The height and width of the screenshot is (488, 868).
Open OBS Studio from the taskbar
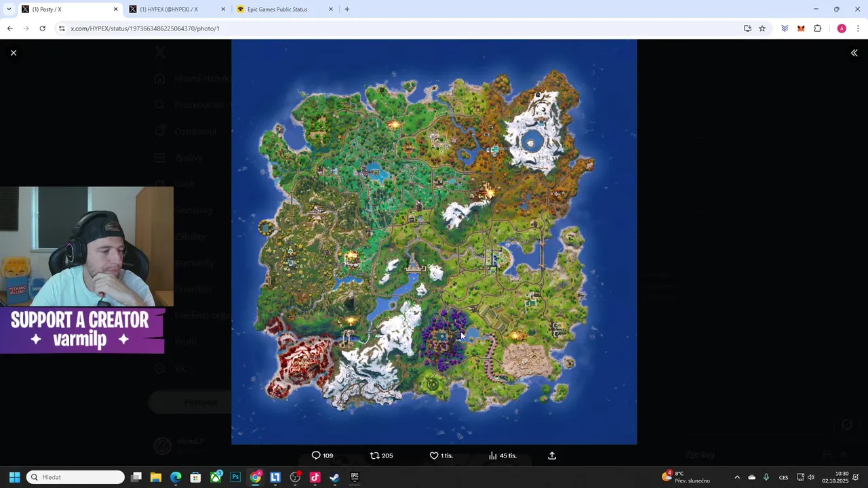[x=295, y=477]
